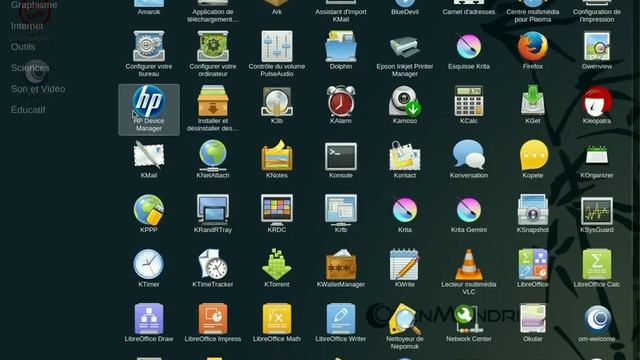
Task: Open LibreOffice Writer
Action: (341, 323)
